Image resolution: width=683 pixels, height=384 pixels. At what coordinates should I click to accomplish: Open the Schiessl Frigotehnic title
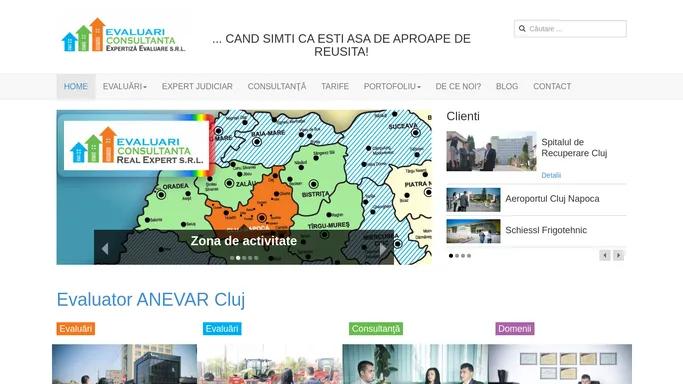click(546, 230)
